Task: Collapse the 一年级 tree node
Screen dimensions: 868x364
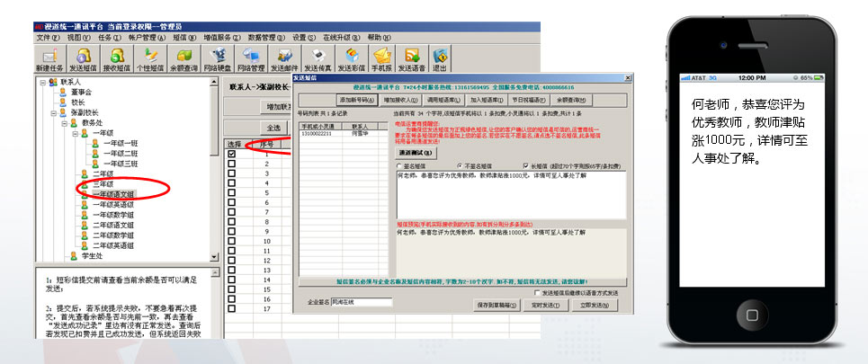Action: 75,132
